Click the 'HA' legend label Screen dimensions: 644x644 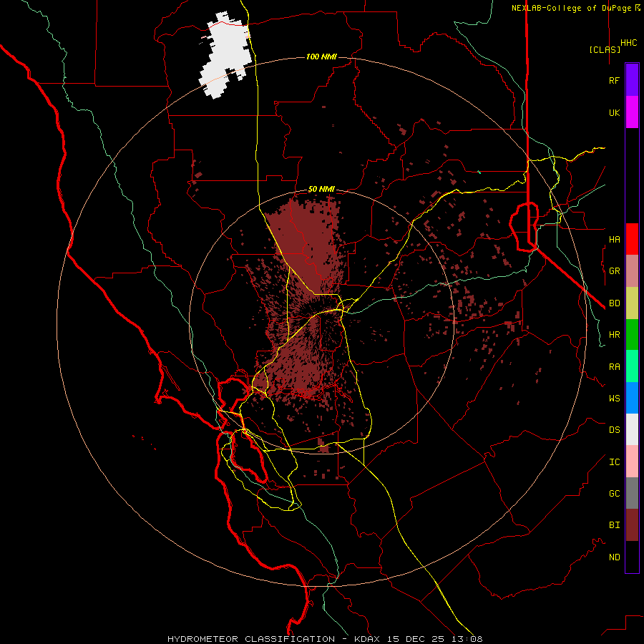point(614,239)
